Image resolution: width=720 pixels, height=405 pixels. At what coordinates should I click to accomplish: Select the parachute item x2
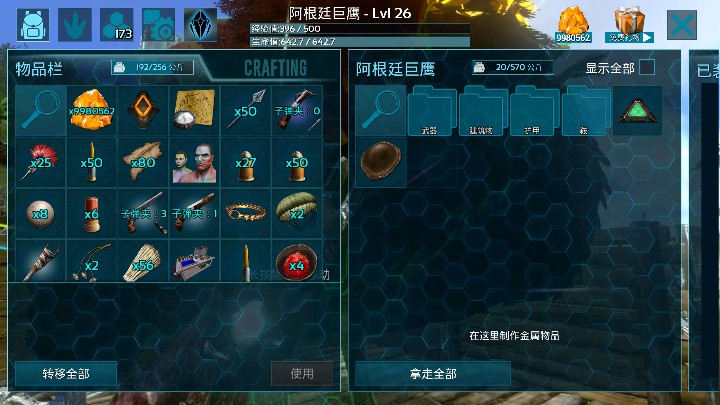[x=297, y=213]
